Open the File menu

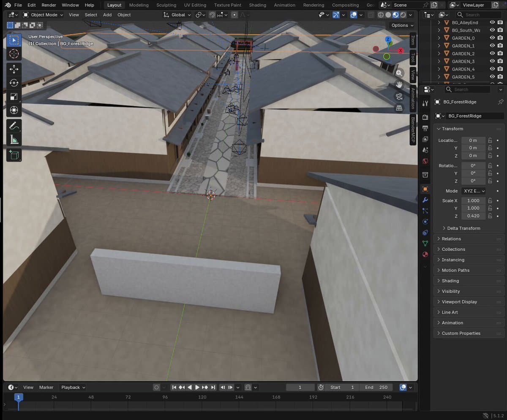(x=18, y=5)
